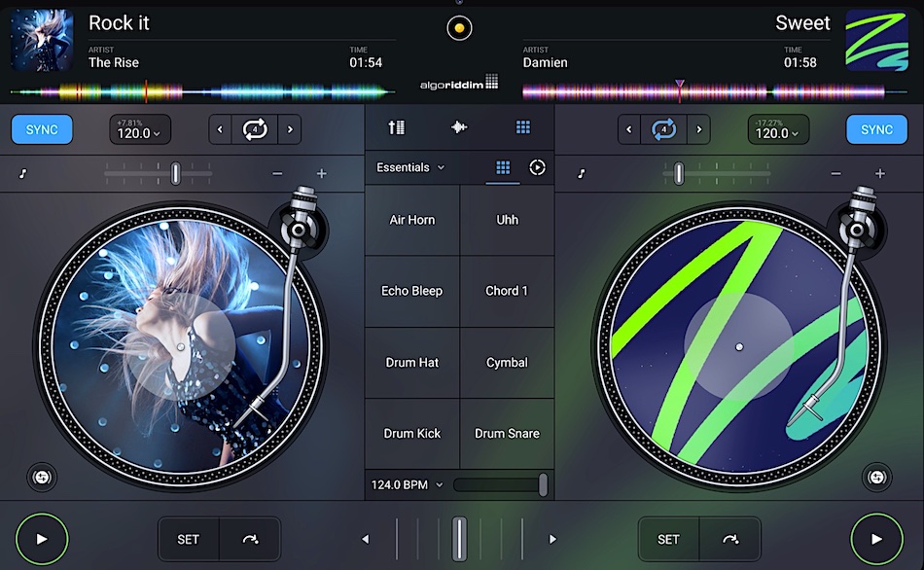Image resolution: width=924 pixels, height=570 pixels.
Task: Click artist name The Rise
Action: click(x=114, y=62)
